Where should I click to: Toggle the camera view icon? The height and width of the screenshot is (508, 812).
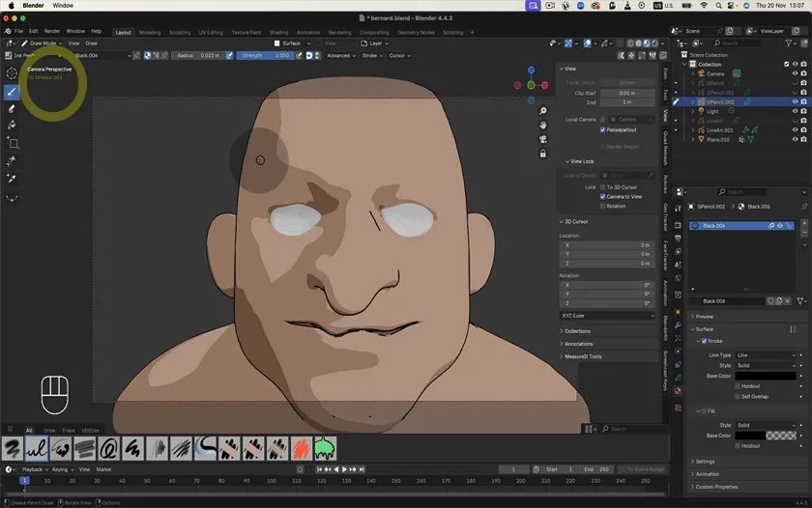point(543,139)
